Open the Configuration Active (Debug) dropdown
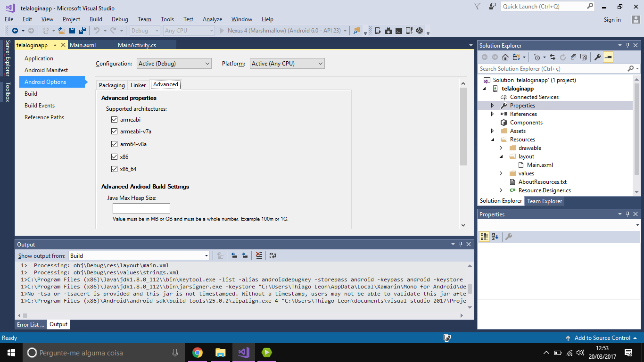 (x=174, y=64)
